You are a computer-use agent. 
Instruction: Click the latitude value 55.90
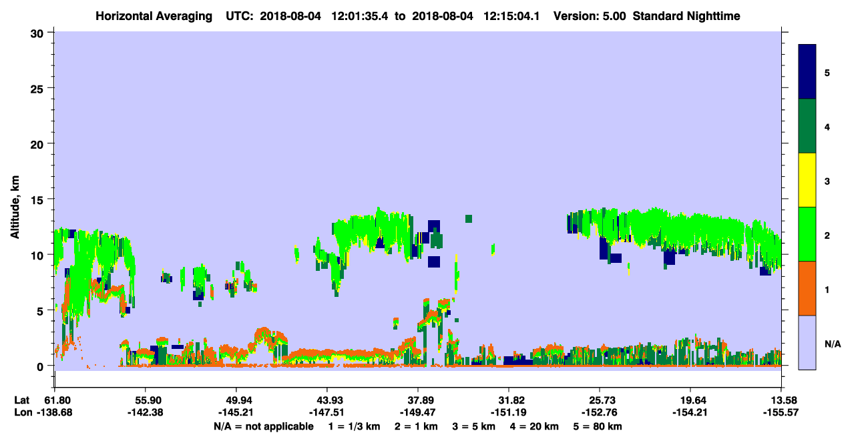tap(145, 400)
